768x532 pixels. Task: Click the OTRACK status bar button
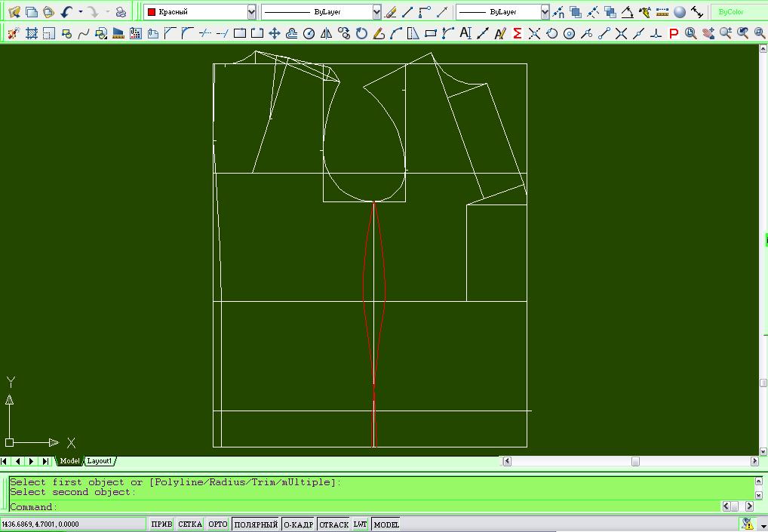[334, 524]
